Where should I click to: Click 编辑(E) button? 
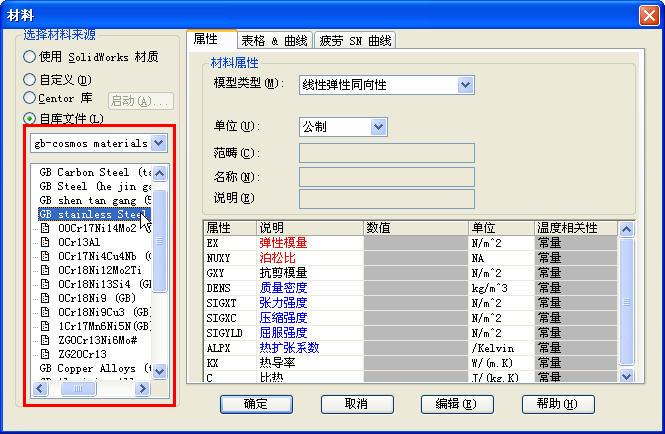pos(457,404)
